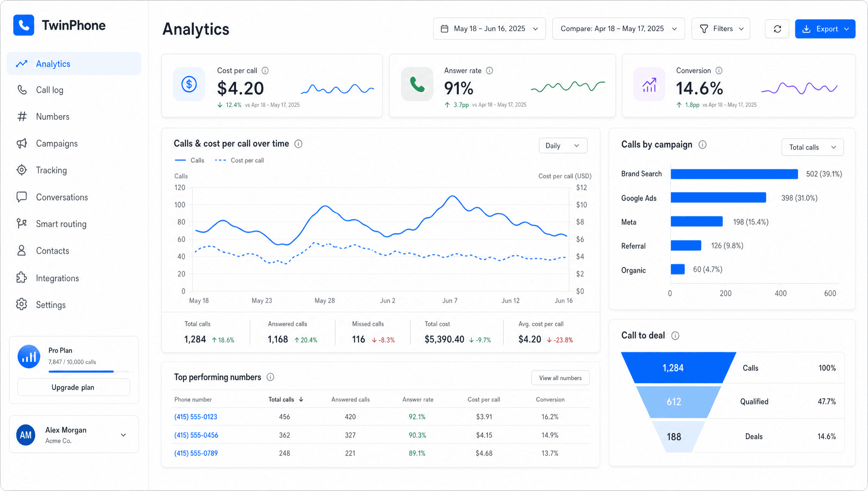Image resolution: width=868 pixels, height=491 pixels.
Task: Click the Integrations puzzle icon
Action: pos(22,278)
